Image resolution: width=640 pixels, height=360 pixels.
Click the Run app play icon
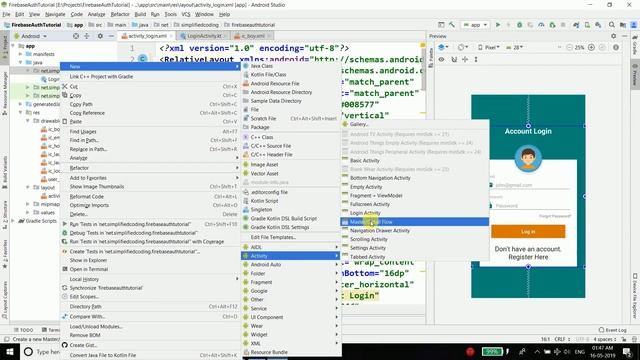click(498, 25)
